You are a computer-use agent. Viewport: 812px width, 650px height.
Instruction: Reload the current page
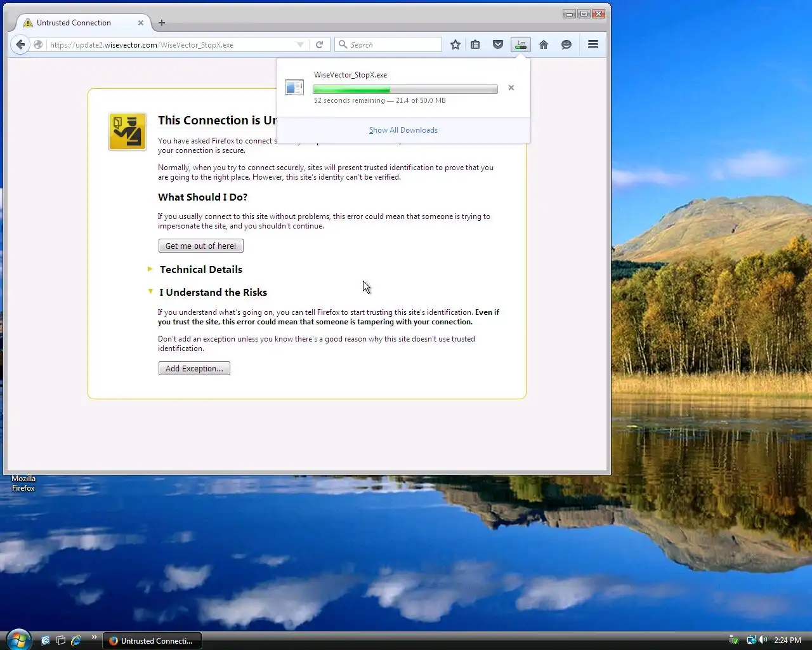[319, 44]
